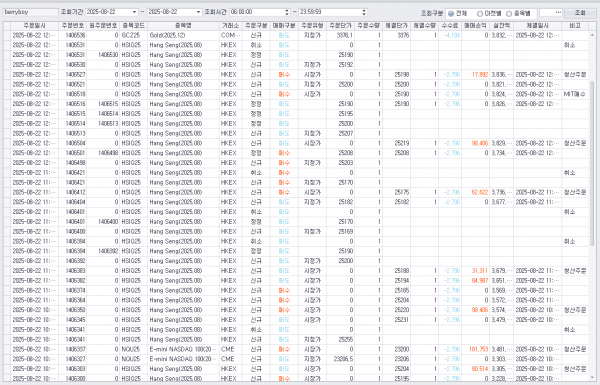600x385 pixels.
Task: Click the berrybsy account input field
Action: coord(31,12)
